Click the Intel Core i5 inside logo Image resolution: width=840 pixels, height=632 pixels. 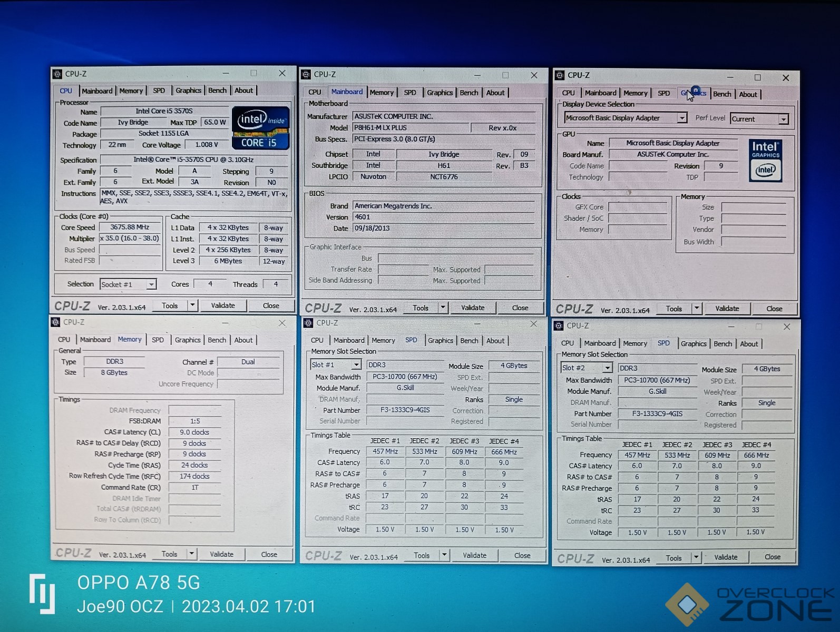click(x=261, y=127)
